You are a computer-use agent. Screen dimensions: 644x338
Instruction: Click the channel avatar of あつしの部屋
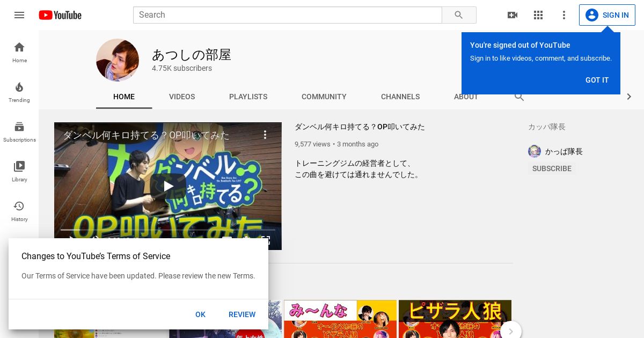(118, 60)
